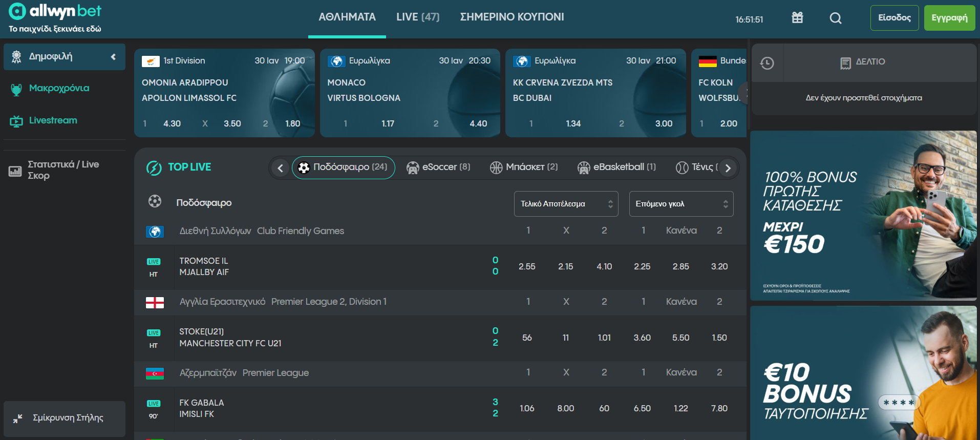980x440 pixels.
Task: Pick odds 1.80 for APOLLON LIMASSOL
Action: [x=292, y=123]
